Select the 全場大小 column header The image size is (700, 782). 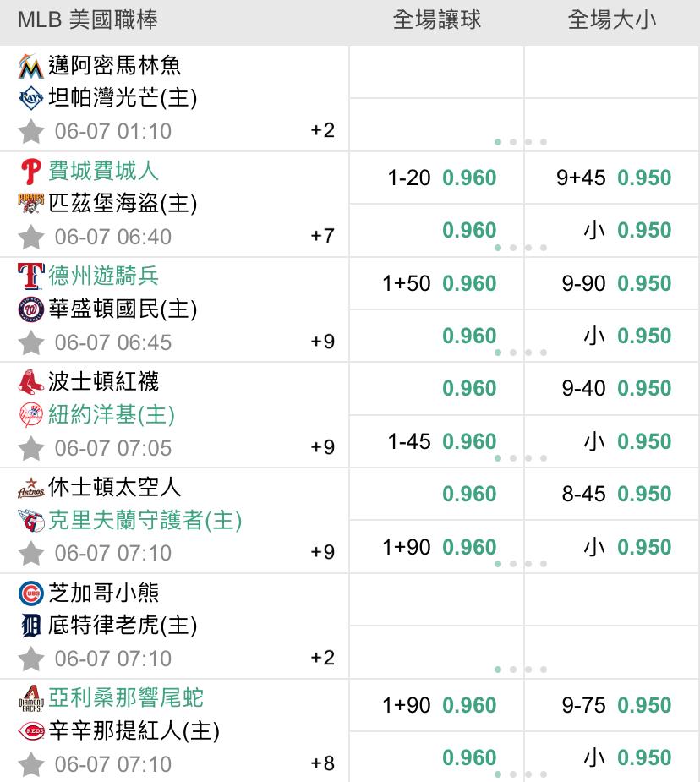click(612, 20)
